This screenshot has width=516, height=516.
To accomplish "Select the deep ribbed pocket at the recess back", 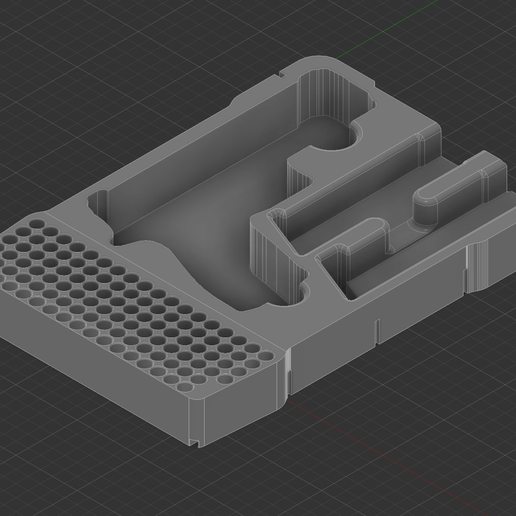I will pyautogui.click(x=333, y=97).
